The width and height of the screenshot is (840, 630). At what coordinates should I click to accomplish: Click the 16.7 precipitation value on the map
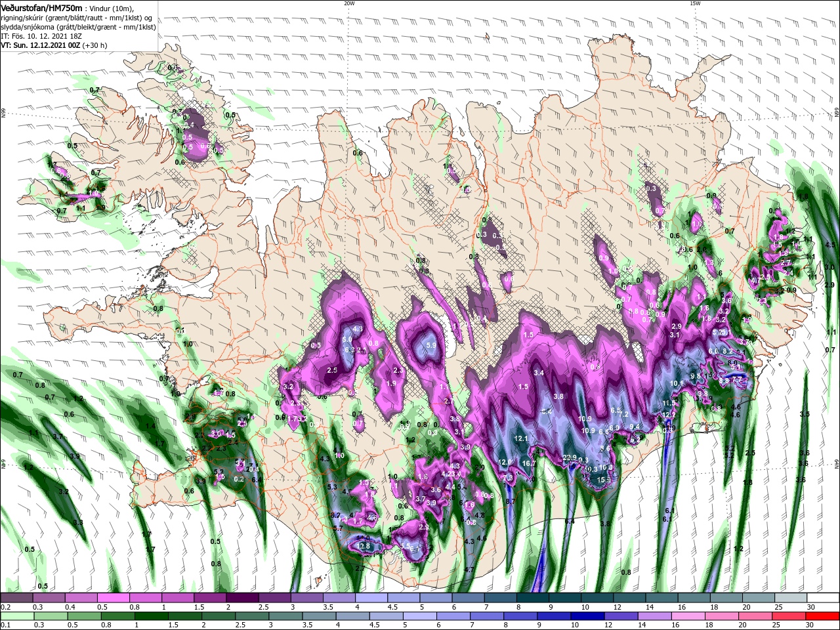pos(530,463)
